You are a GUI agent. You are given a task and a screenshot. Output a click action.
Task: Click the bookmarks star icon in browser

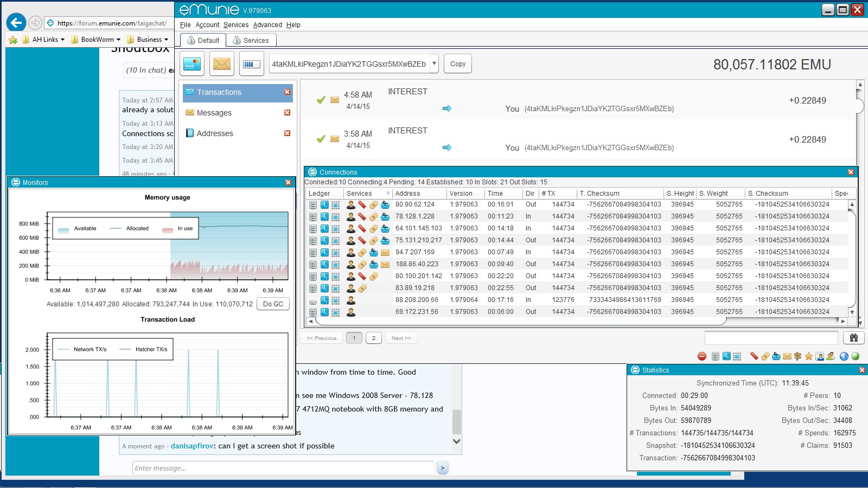click(x=13, y=40)
